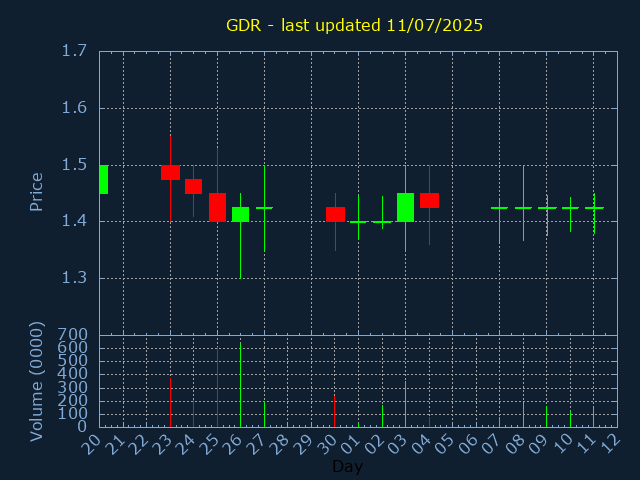Select day label "12" on the x-axis
Viewport: 640px width, 480px height.
coord(609,444)
